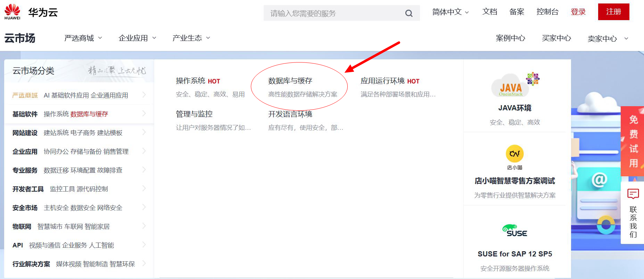Screen dimensions: 644x279
Task: Open the SUSE chameleon logo
Action: coord(514,230)
